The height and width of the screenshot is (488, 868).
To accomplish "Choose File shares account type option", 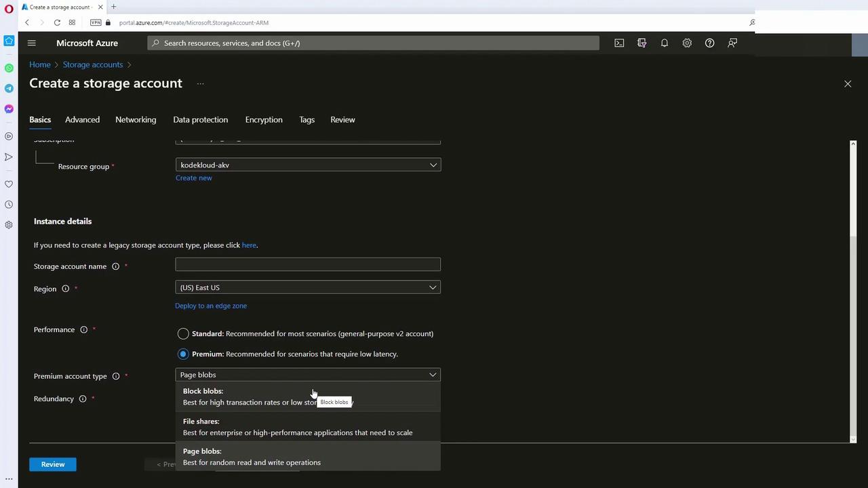I will pos(308,427).
